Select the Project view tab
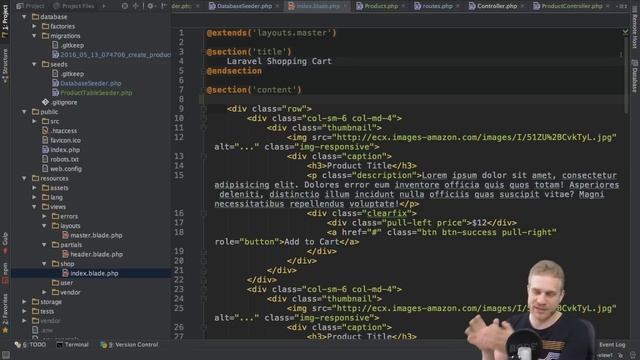Image resolution: width=640 pixels, height=360 pixels. 31,6
